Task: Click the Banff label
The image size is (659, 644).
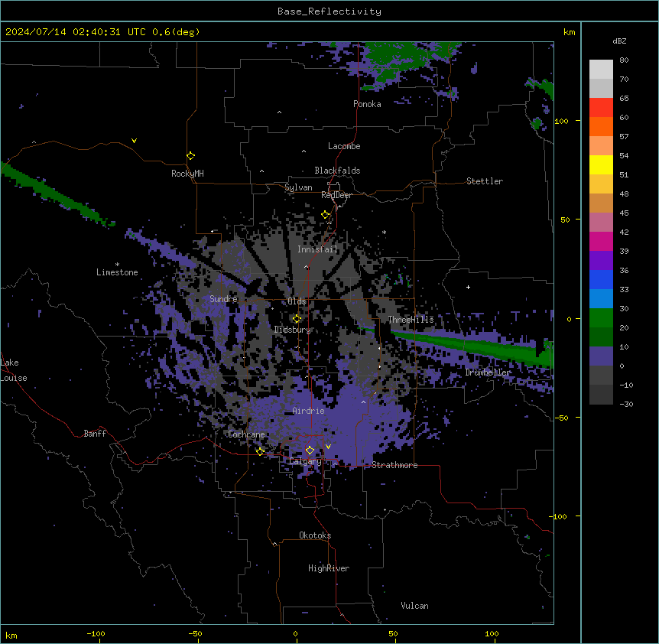Action: tap(95, 434)
